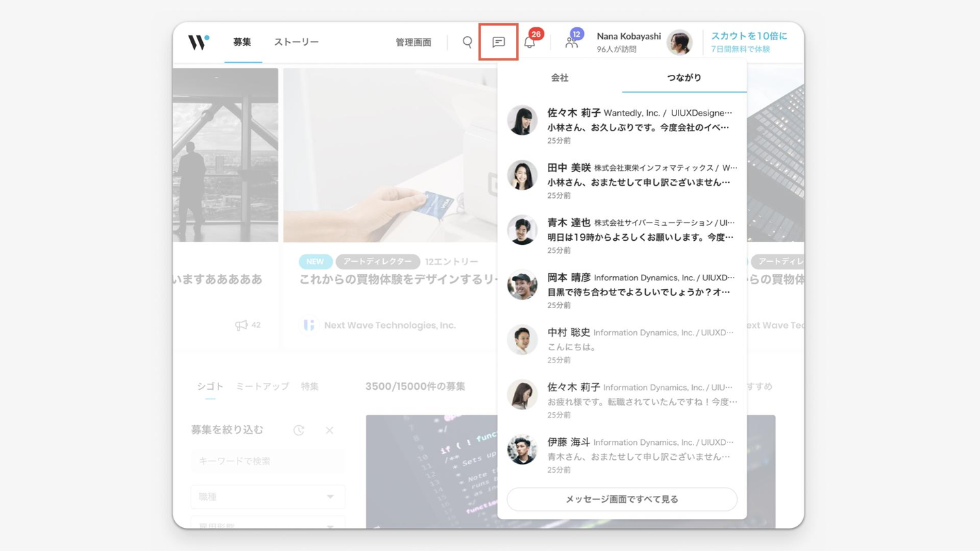
Task: Click Nana Kobayashi name text
Action: point(629,36)
